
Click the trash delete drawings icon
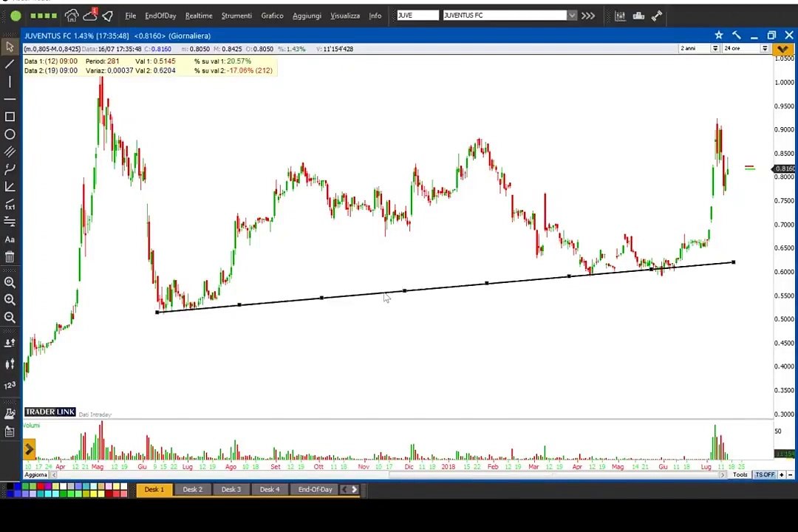pyautogui.click(x=10, y=256)
